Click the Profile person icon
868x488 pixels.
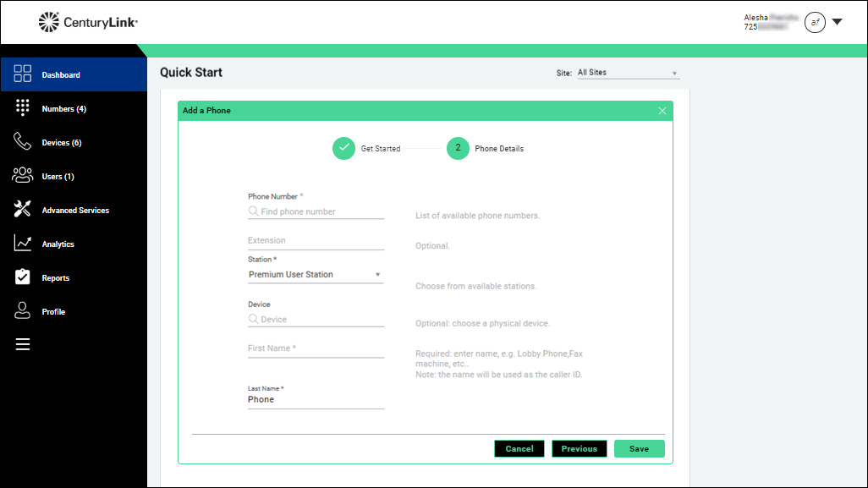tap(23, 311)
